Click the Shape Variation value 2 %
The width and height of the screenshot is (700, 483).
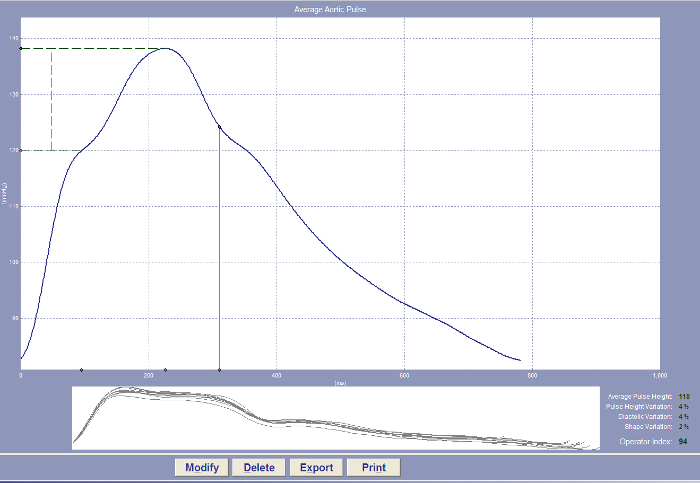click(x=683, y=427)
